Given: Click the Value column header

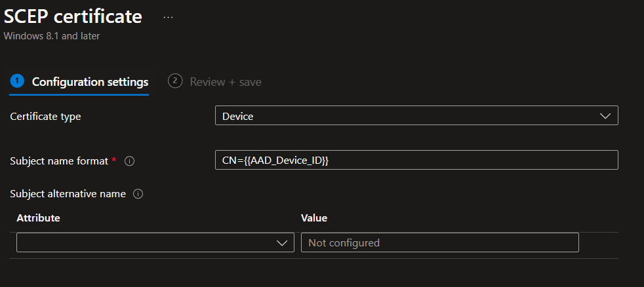Looking at the screenshot, I should tap(313, 218).
